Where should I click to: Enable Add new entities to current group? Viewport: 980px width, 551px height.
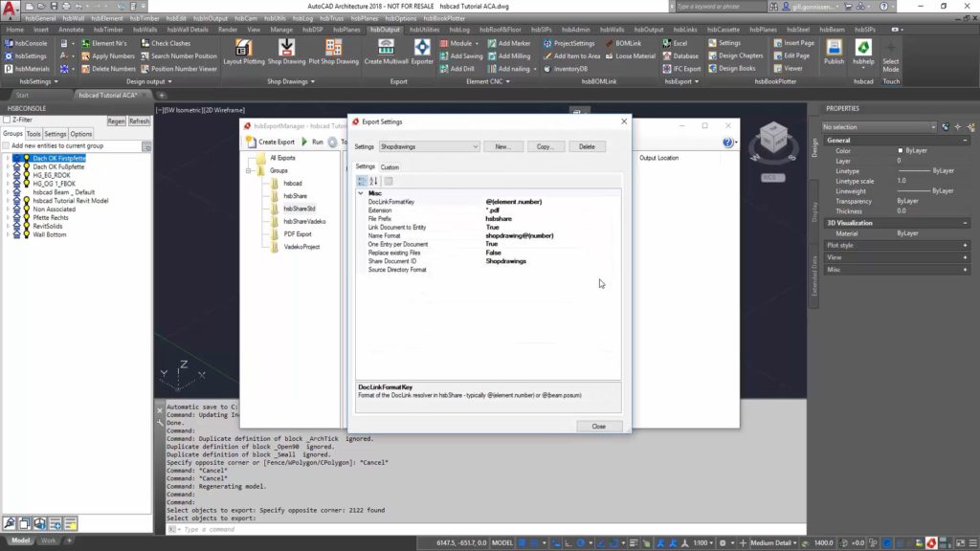coord(7,145)
